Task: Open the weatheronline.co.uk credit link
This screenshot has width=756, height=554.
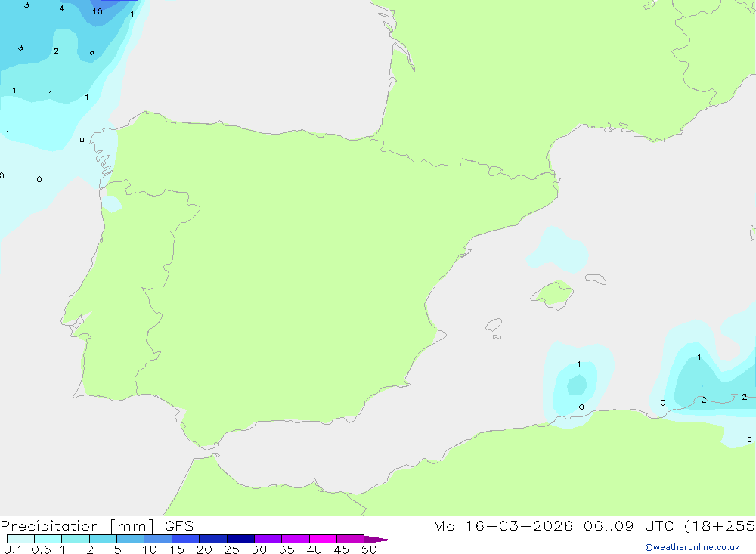Action: pos(692,547)
